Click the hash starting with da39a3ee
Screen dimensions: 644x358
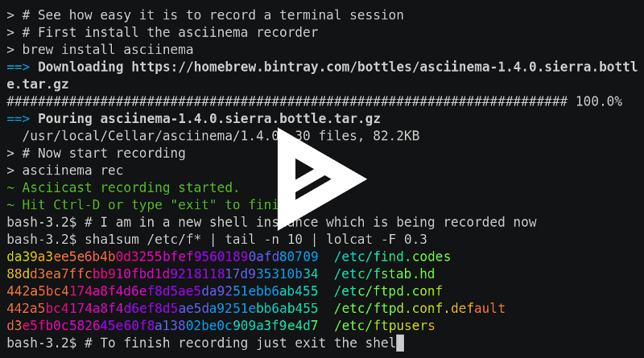tap(163, 257)
